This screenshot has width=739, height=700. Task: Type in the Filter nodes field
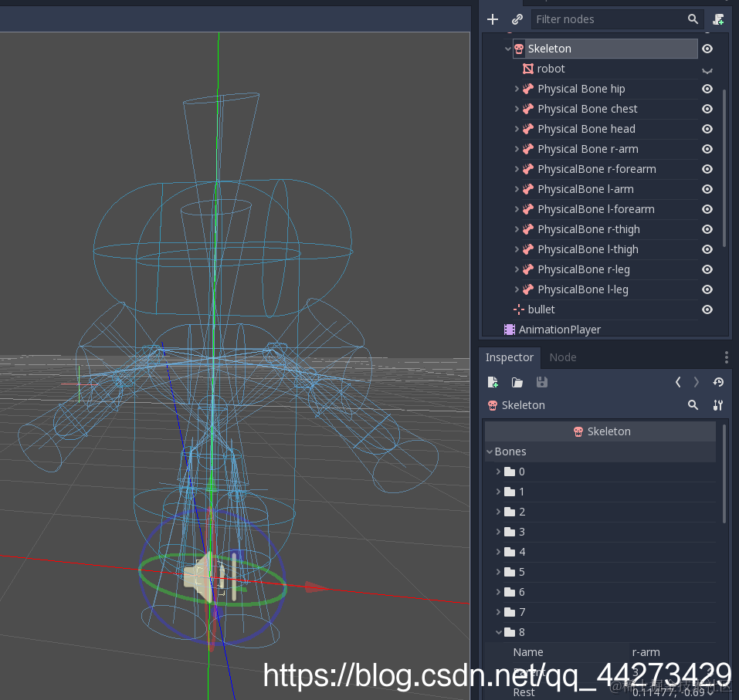618,19
